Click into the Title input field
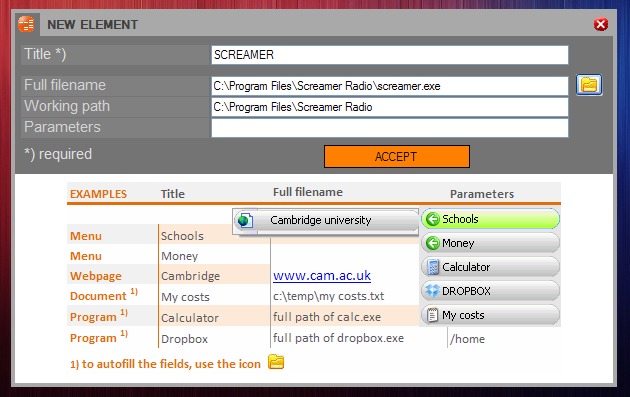The image size is (630, 397). pos(390,55)
